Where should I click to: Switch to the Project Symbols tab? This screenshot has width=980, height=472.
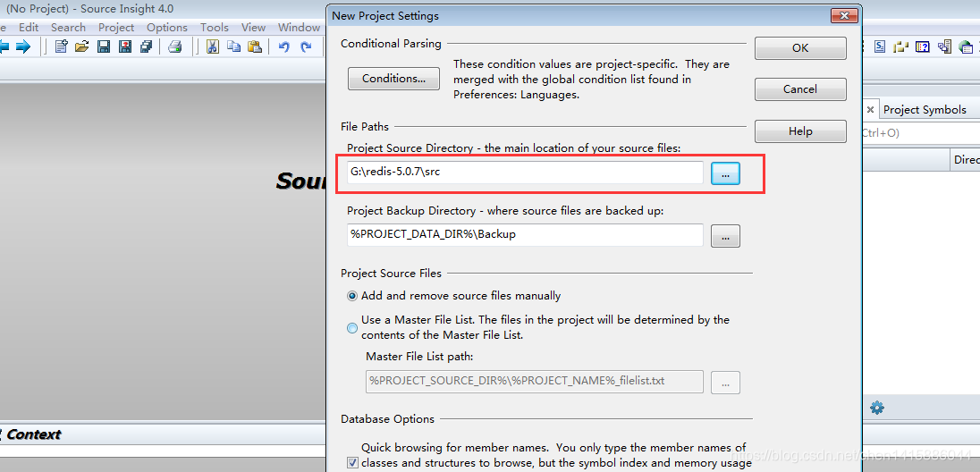[x=925, y=109]
